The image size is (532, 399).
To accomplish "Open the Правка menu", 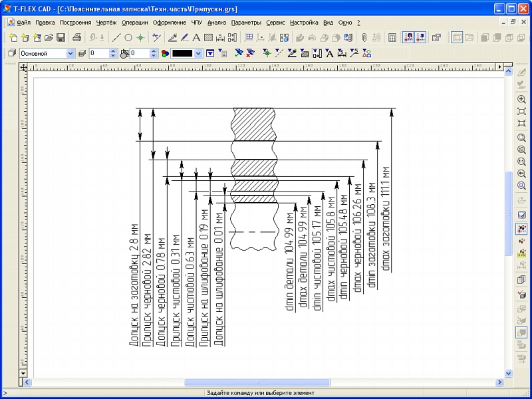I will pos(45,23).
